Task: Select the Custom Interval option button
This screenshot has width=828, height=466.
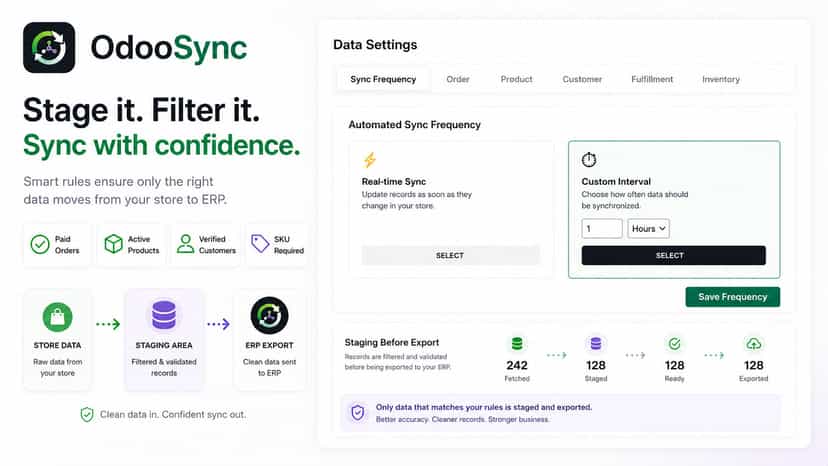Action: click(x=673, y=255)
